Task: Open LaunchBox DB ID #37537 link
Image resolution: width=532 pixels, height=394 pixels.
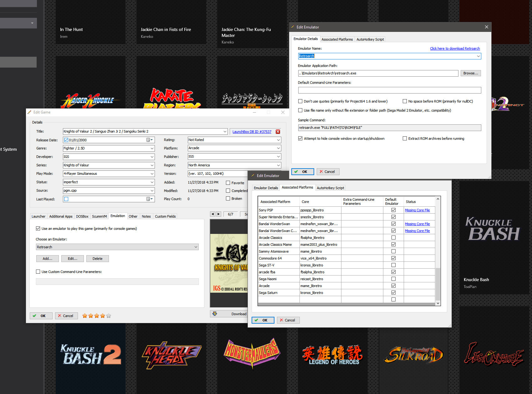Action: (252, 132)
